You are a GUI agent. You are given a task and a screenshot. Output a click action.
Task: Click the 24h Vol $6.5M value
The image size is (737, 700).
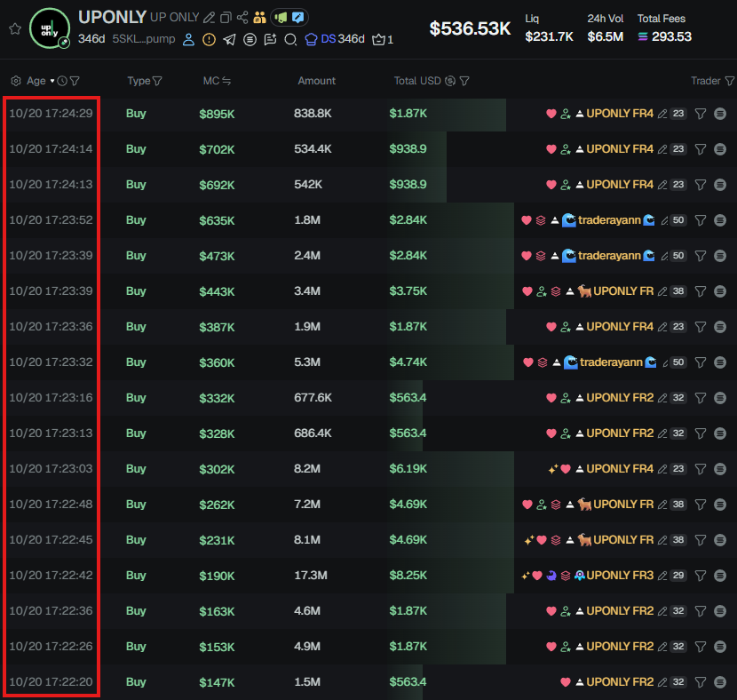[x=605, y=36]
